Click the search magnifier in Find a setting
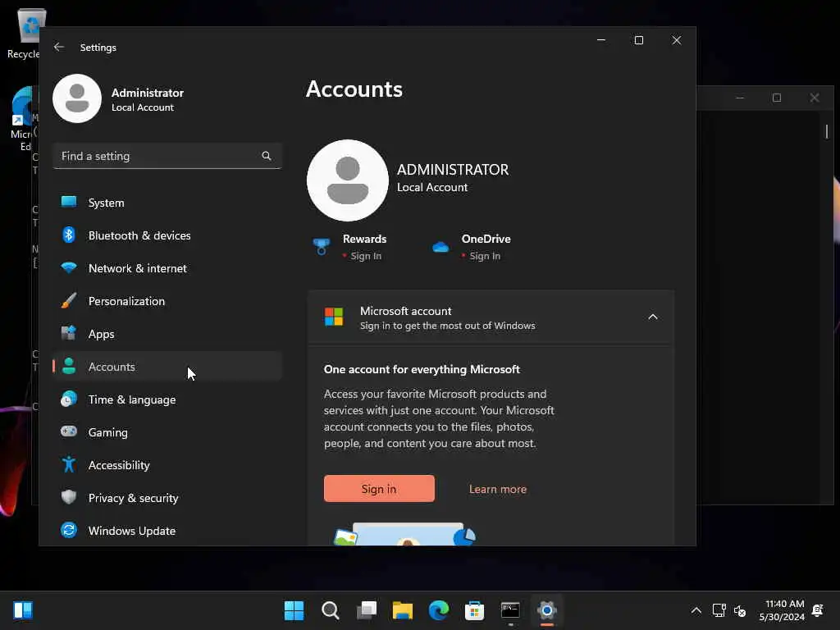Image resolution: width=840 pixels, height=630 pixels. click(x=267, y=156)
